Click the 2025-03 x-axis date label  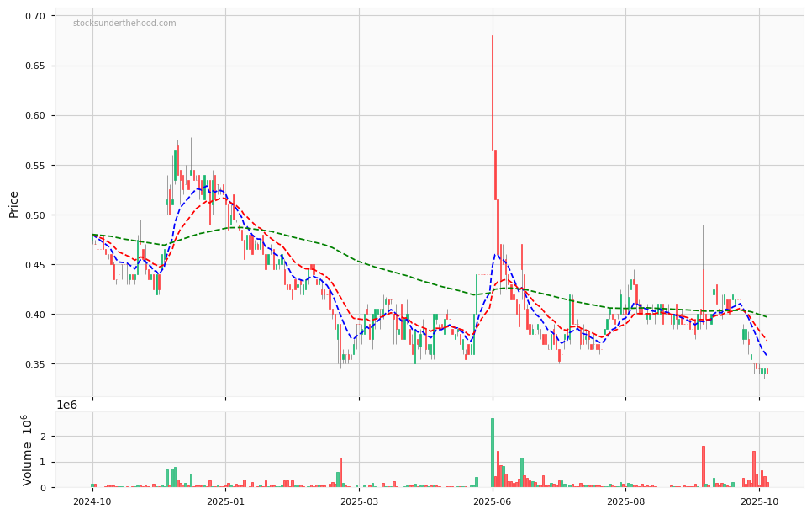pyautogui.click(x=359, y=501)
